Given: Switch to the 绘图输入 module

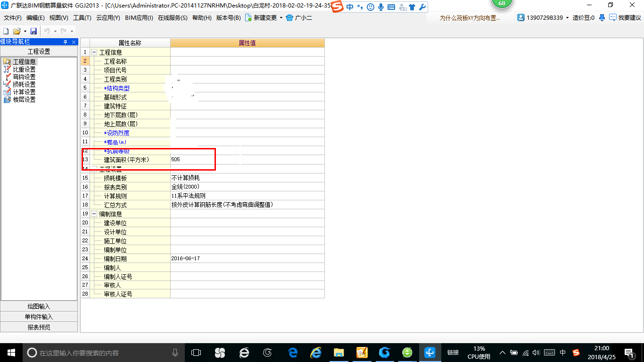Looking at the screenshot, I should [x=39, y=306].
